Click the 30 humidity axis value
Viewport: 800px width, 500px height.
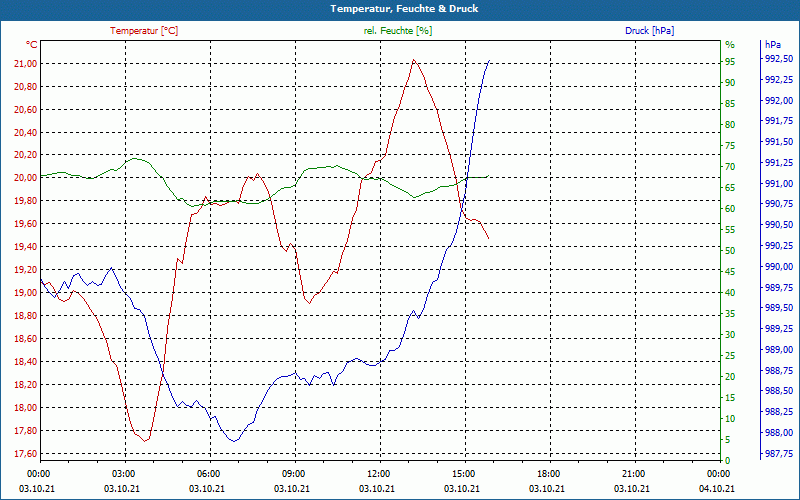pos(730,335)
